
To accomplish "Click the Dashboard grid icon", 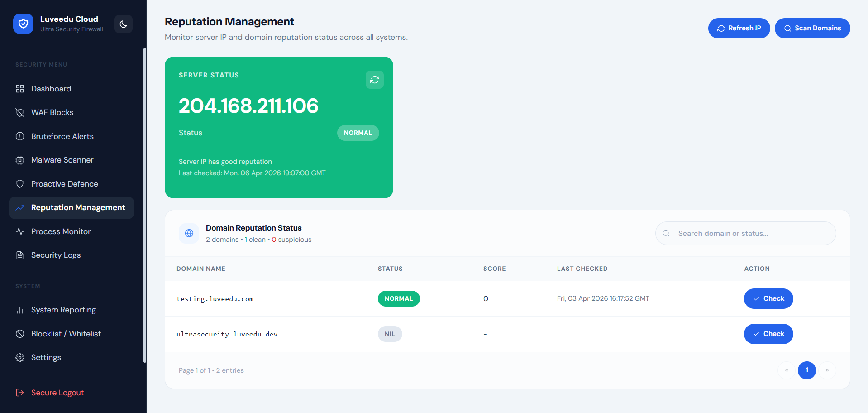I will click(20, 89).
